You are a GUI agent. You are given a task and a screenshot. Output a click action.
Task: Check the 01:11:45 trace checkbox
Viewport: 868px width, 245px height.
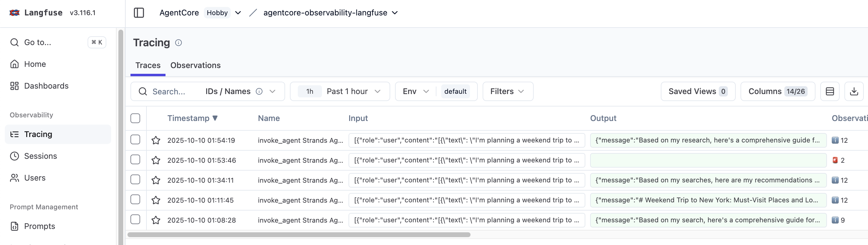point(136,199)
